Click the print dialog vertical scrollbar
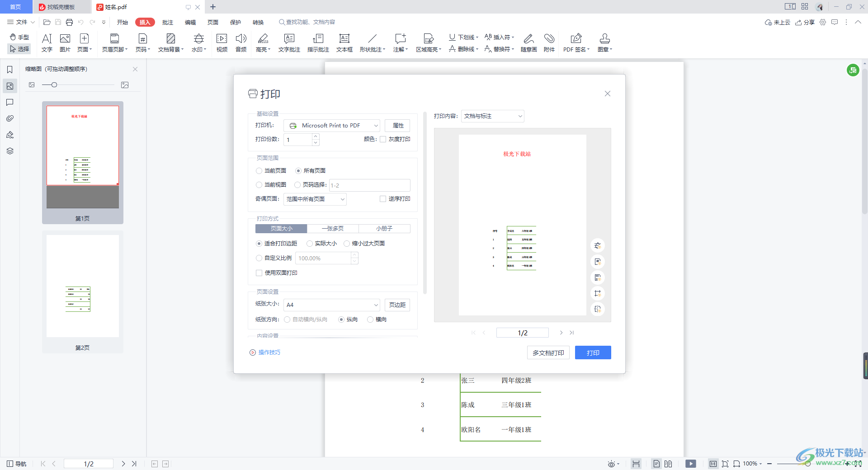 click(425, 203)
